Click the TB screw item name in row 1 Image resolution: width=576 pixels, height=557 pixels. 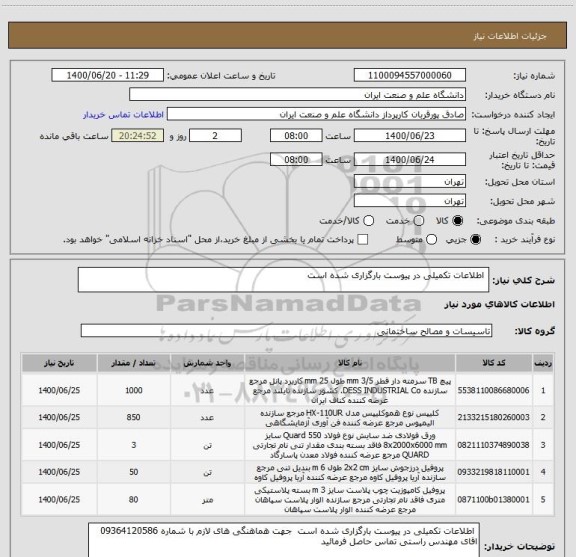point(350,390)
